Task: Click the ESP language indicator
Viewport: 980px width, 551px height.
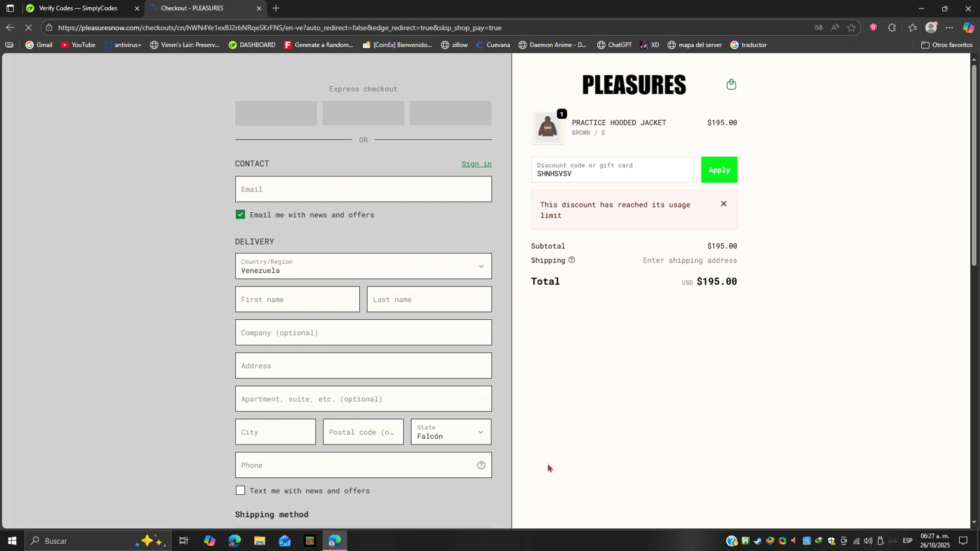Action: tap(907, 541)
